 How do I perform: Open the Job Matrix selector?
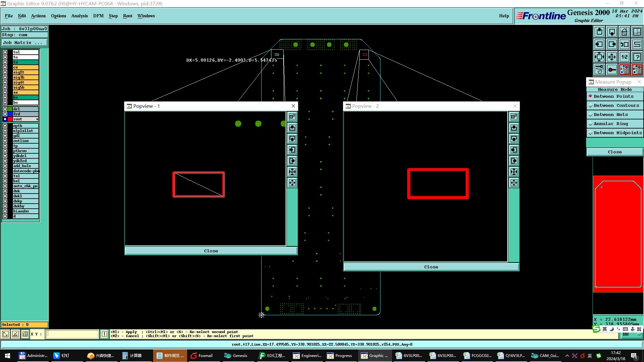click(x=25, y=43)
